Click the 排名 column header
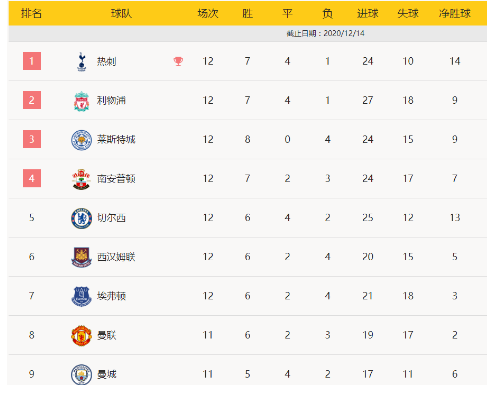 click(x=31, y=13)
